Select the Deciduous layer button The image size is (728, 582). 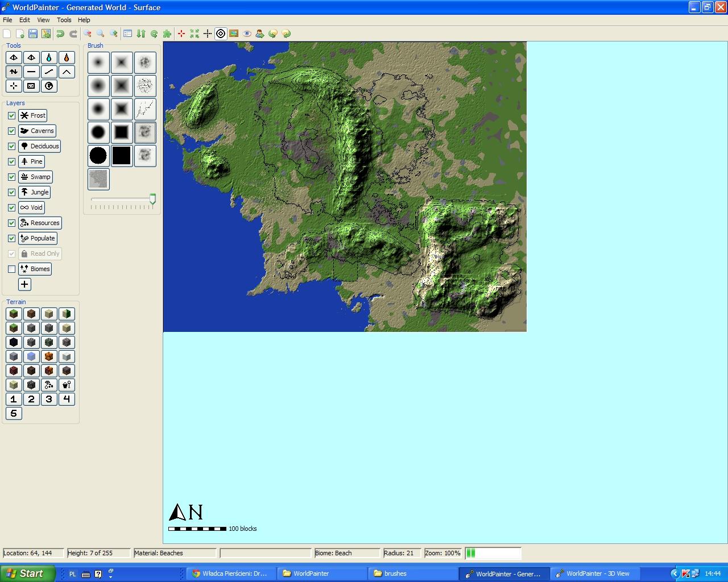point(39,146)
